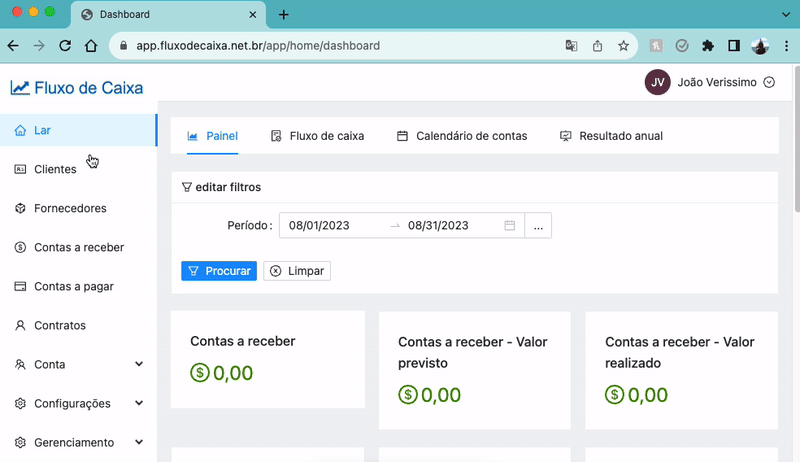The height and width of the screenshot is (462, 800).
Task: Open Clientes in the sidebar
Action: (x=78, y=169)
